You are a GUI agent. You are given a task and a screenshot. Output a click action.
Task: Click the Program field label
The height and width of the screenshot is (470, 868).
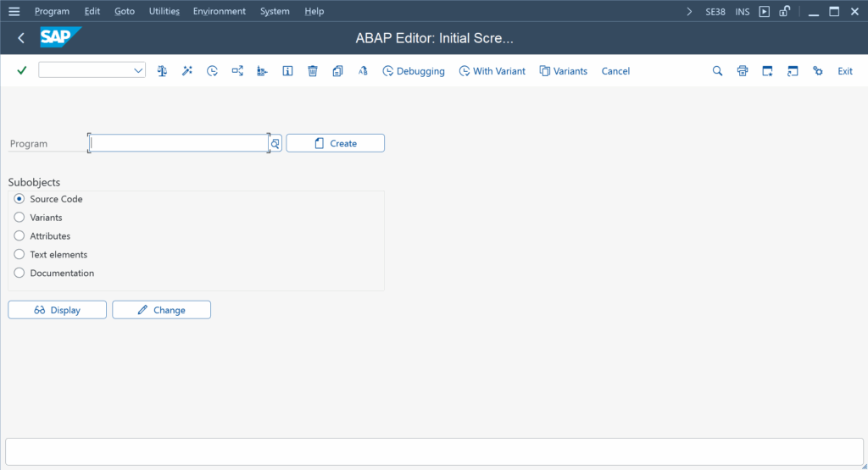coord(29,144)
